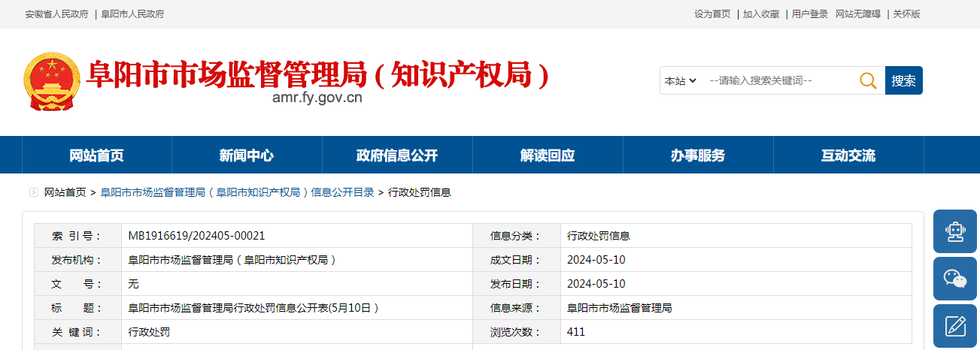Click 关怀版 link

coord(906,14)
